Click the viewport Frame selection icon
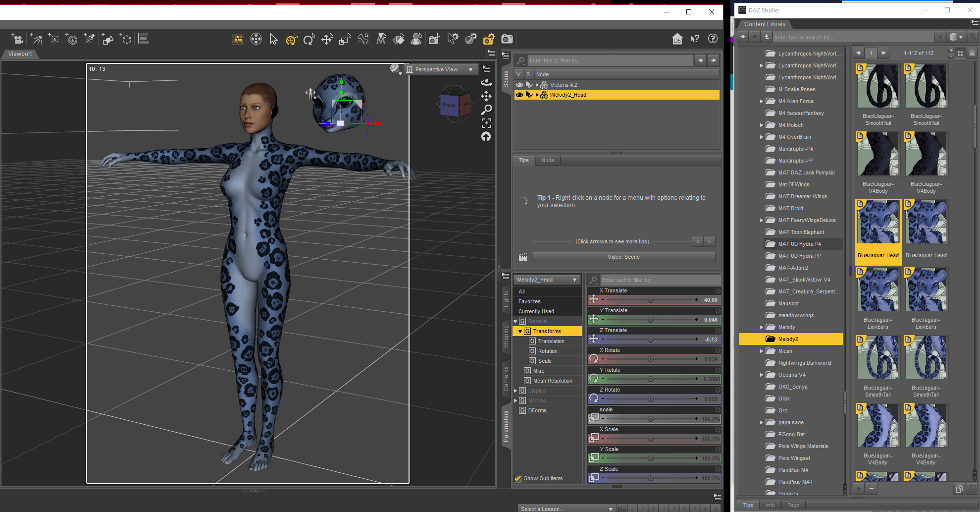This screenshot has width=980, height=512. click(x=486, y=123)
